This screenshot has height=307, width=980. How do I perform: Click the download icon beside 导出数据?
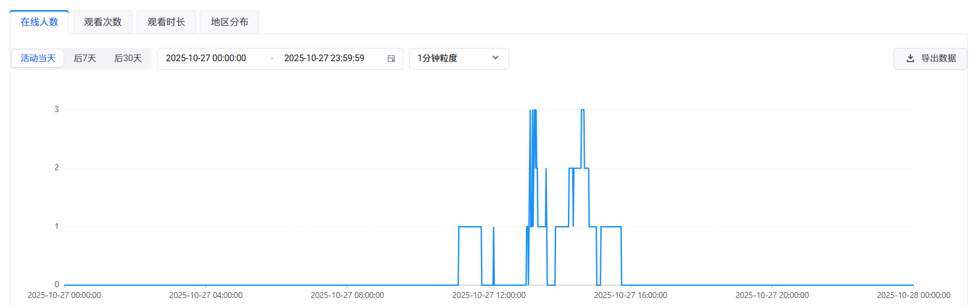910,58
